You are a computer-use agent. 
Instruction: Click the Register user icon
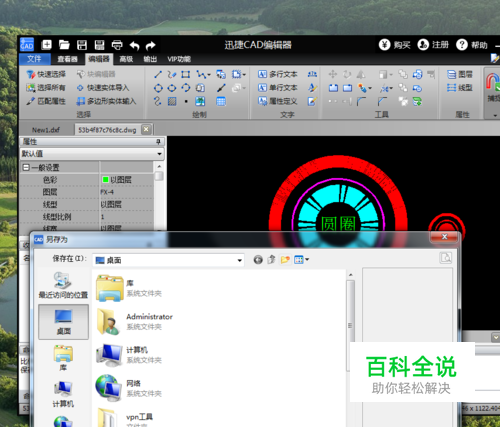(423, 44)
